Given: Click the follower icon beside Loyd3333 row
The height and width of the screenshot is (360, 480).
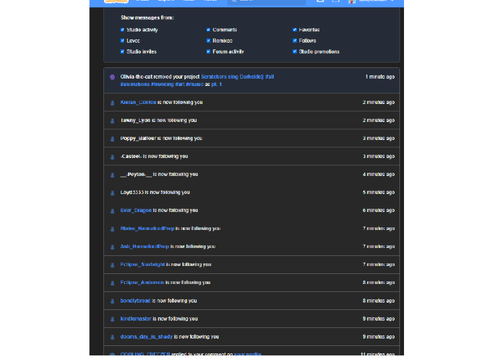Looking at the screenshot, I should 112,193.
